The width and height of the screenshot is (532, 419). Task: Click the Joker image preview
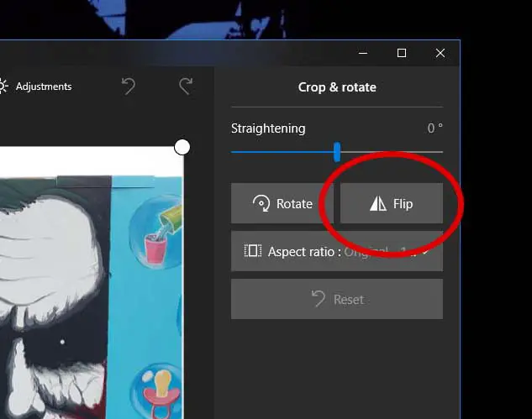[x=92, y=283]
